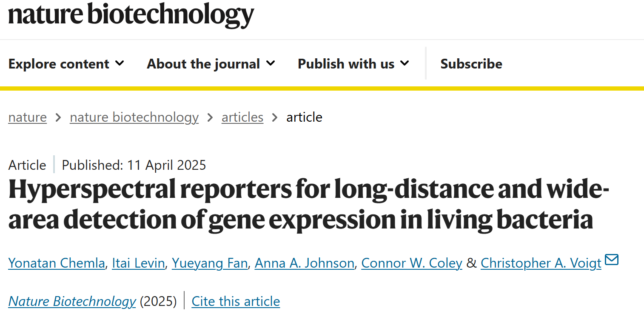This screenshot has width=644, height=314.
Task: Open the About the journal dropdown
Action: (211, 64)
